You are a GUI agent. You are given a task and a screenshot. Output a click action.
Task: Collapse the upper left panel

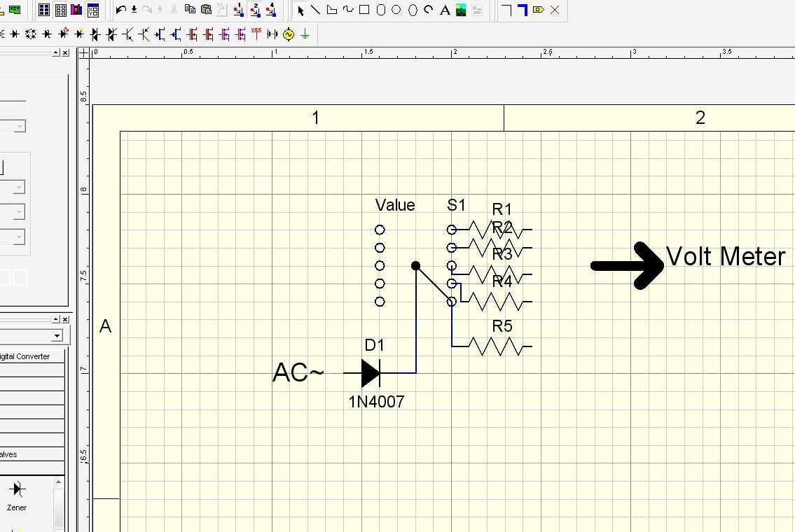pos(56,52)
